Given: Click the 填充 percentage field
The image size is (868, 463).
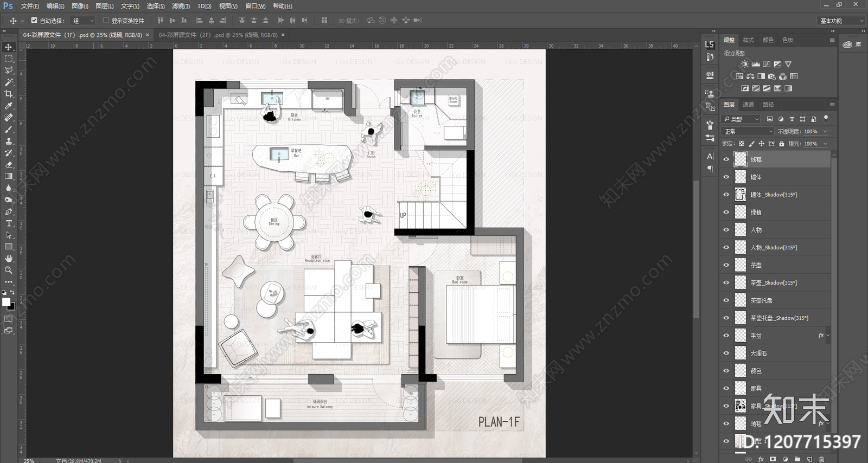Looking at the screenshot, I should 810,144.
